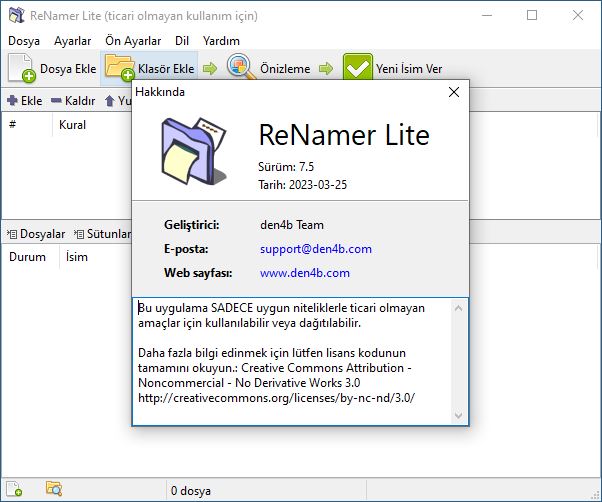The image size is (602, 502).
Task: Open the support@den4b.com email link
Action: pyautogui.click(x=316, y=249)
